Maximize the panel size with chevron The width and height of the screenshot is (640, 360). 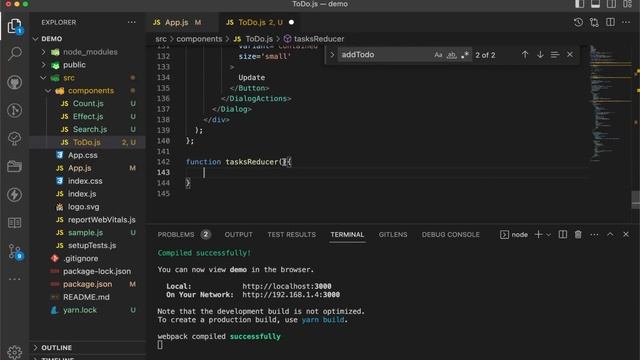610,234
